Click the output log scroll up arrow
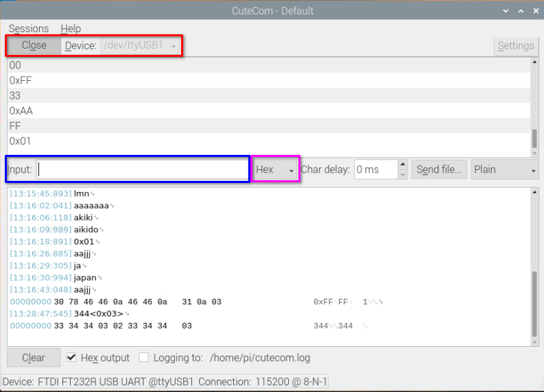The width and height of the screenshot is (544, 392). coord(534,192)
